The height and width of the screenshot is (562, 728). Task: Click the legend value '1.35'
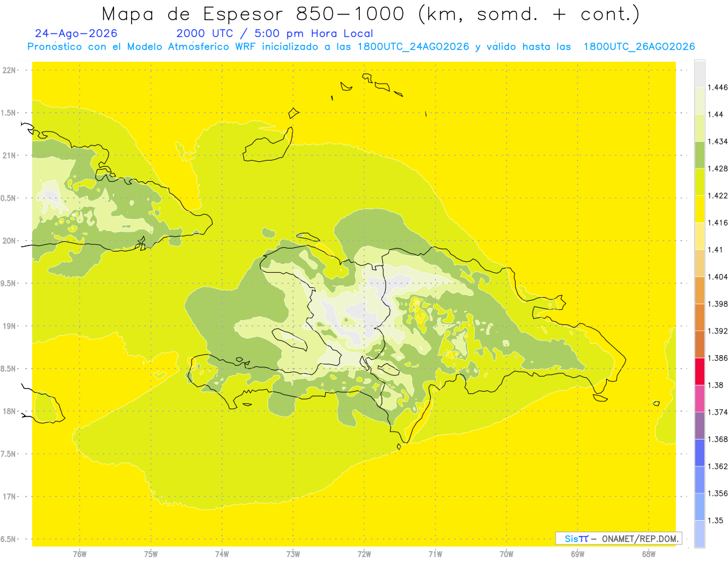click(715, 520)
